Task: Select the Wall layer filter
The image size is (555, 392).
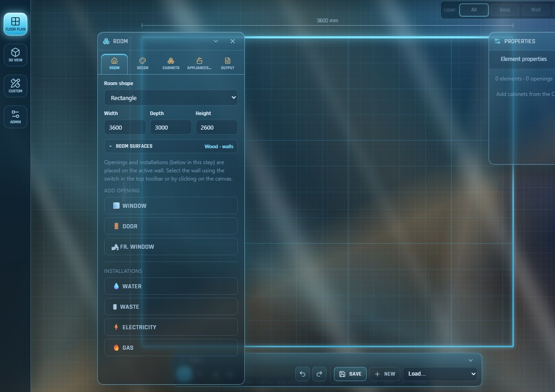Action: [x=536, y=10]
